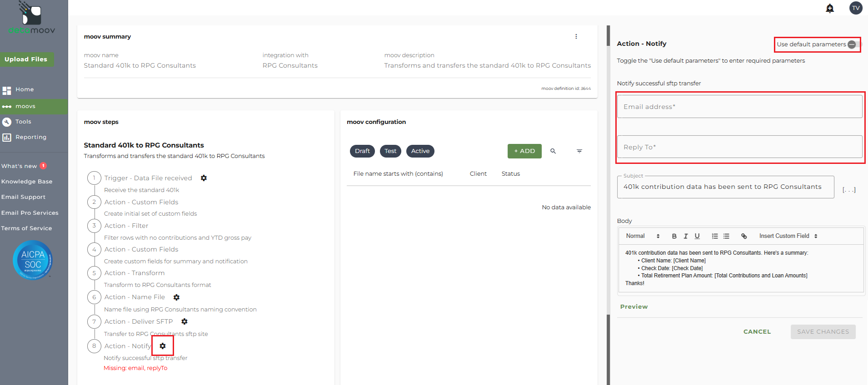
Task: Open the TV user avatar menu
Action: point(856,8)
